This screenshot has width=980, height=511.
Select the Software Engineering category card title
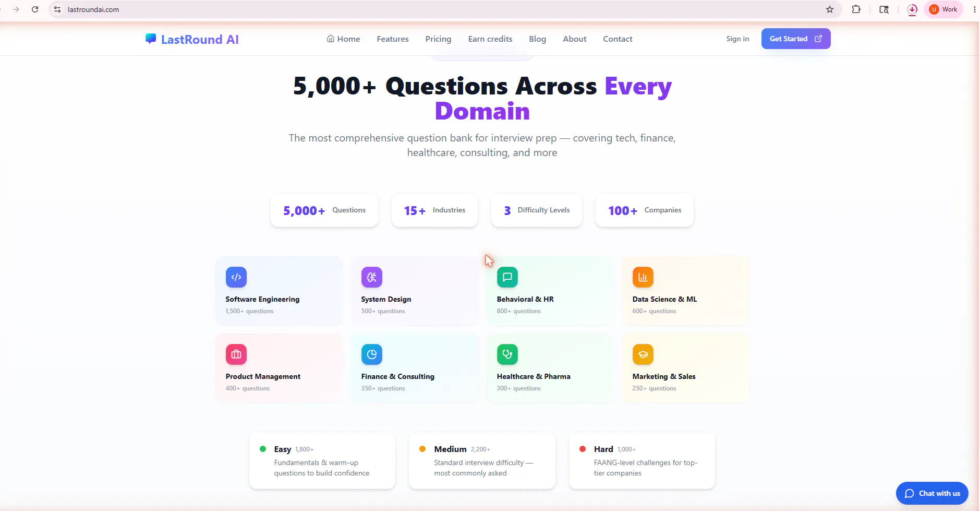[262, 299]
